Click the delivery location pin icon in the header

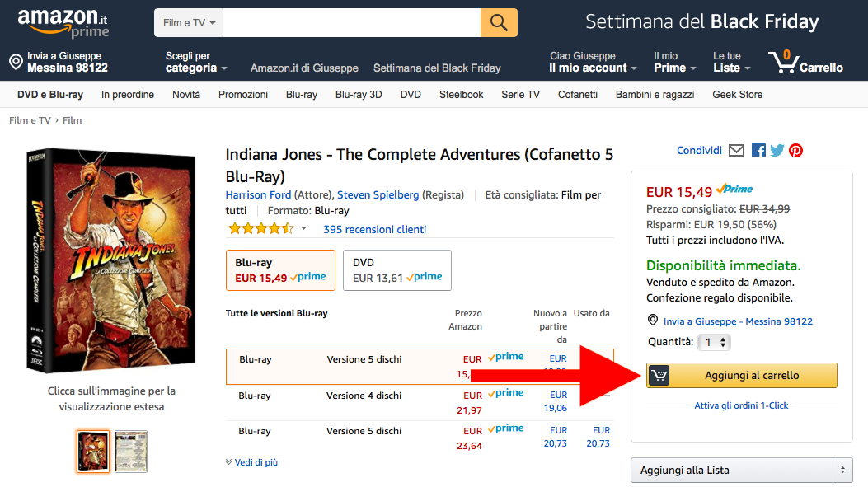click(16, 62)
